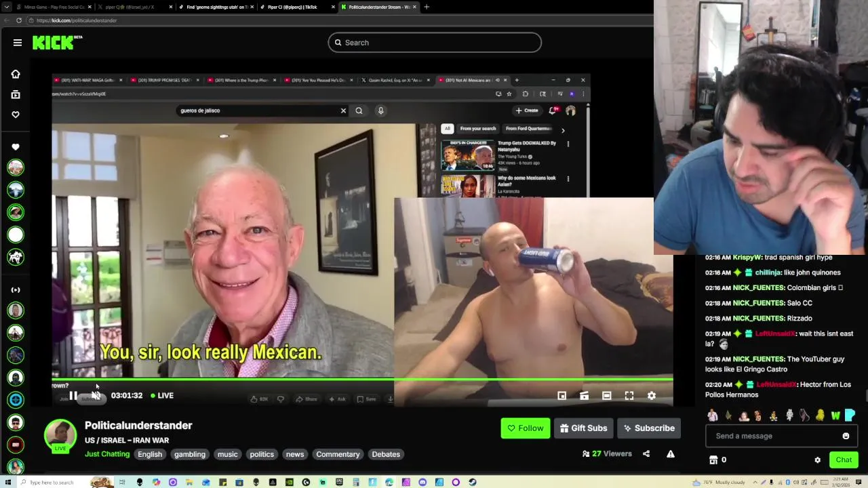Open browser tab list dropdown
This screenshot has width=868, height=488.
pos(5,7)
